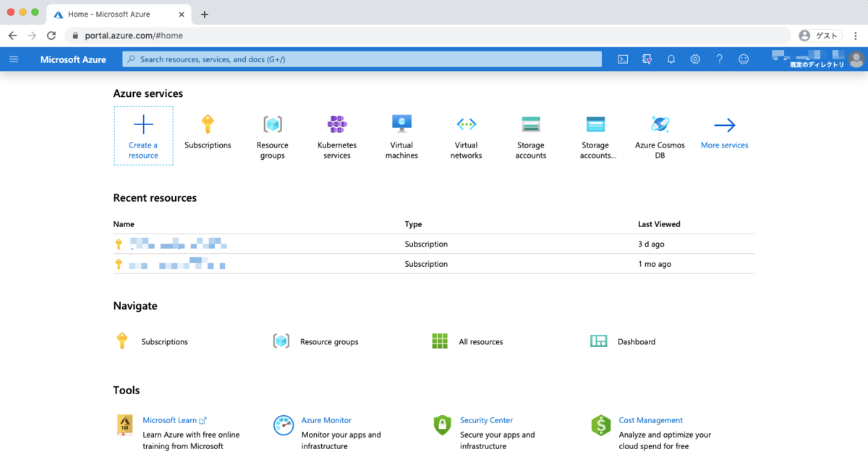
Task: Click the Dashboard icon under Navigate
Action: (599, 341)
